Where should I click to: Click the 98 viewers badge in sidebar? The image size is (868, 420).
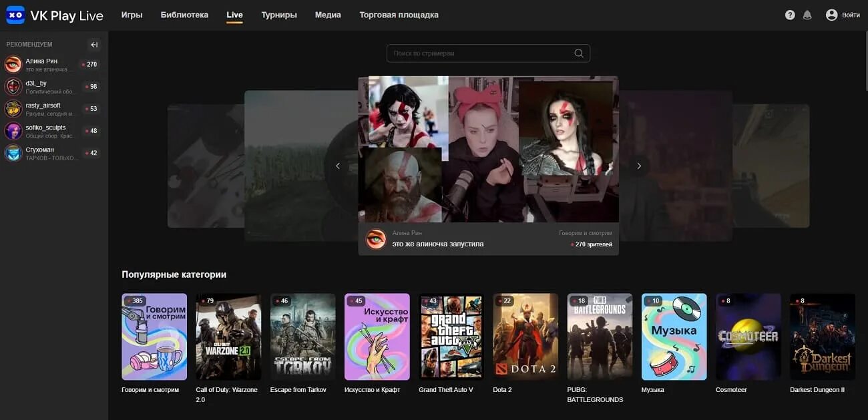click(x=91, y=87)
